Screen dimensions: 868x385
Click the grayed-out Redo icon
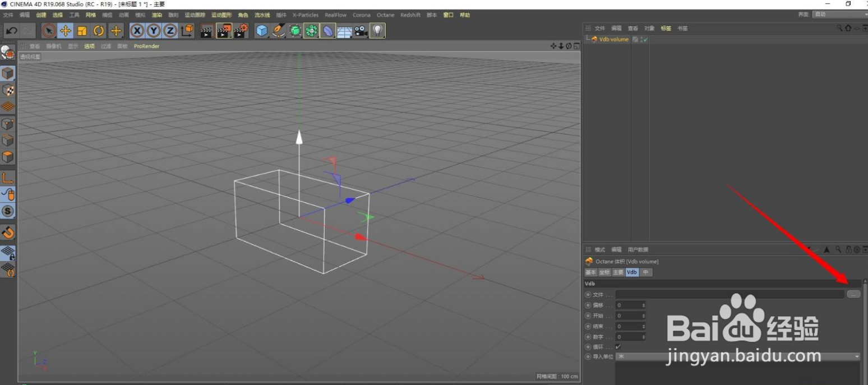(x=28, y=31)
